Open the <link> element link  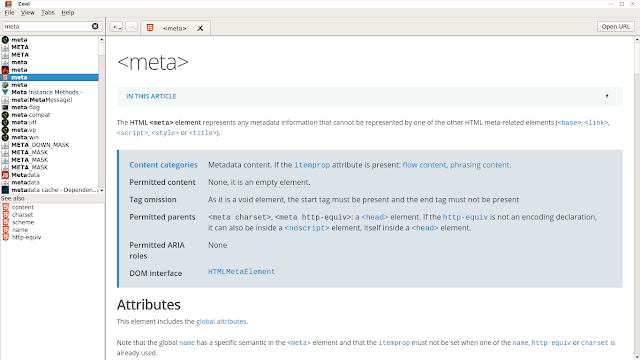596,122
